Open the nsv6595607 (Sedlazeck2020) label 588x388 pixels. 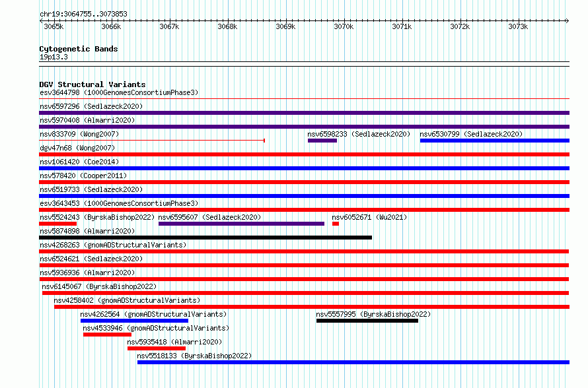point(209,217)
